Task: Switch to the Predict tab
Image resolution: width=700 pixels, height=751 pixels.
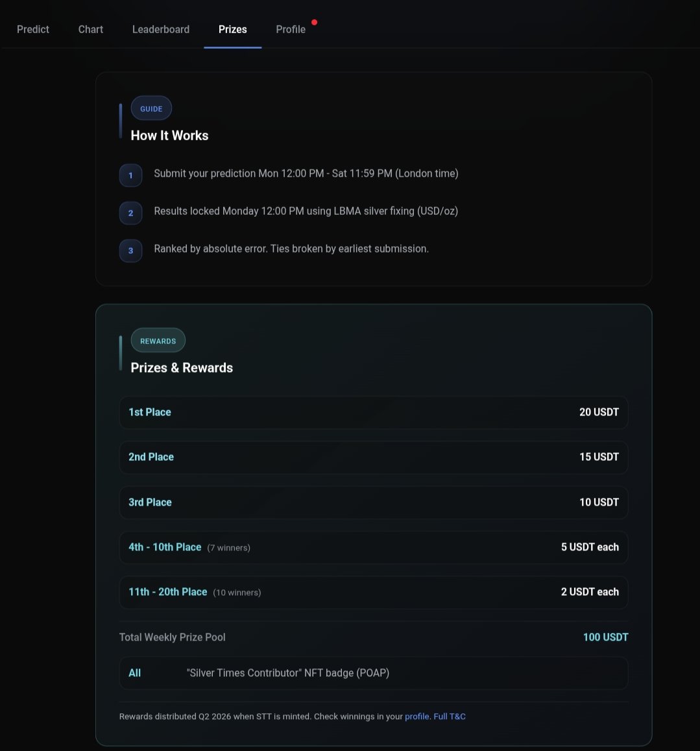Action: [x=32, y=29]
